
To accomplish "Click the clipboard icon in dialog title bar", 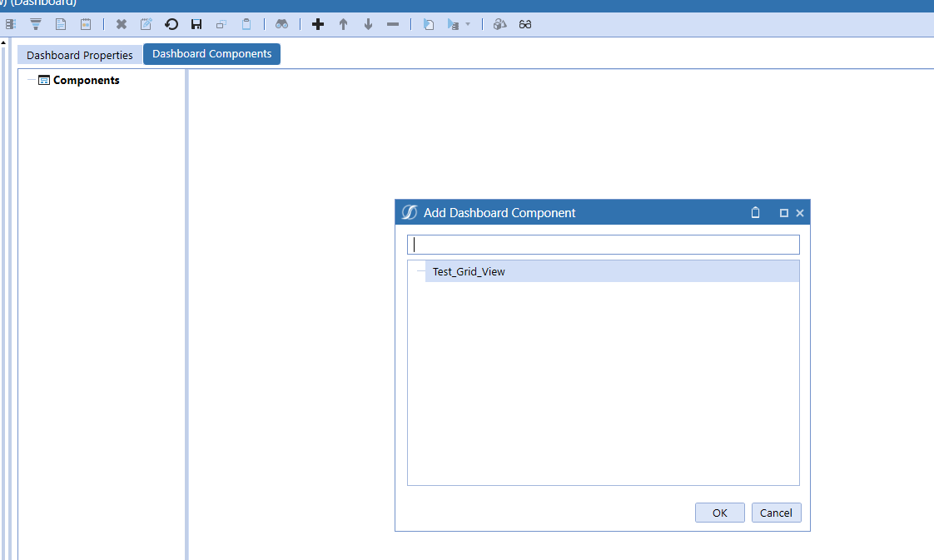I will [756, 213].
